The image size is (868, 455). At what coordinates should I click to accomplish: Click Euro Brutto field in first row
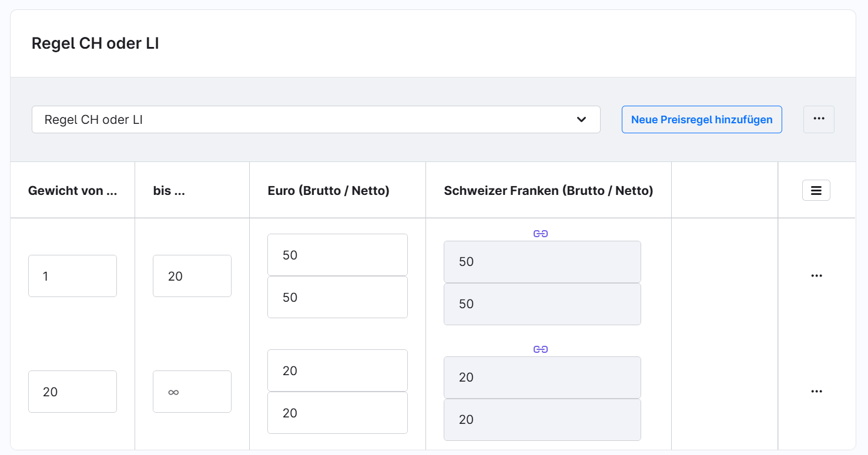pos(337,255)
